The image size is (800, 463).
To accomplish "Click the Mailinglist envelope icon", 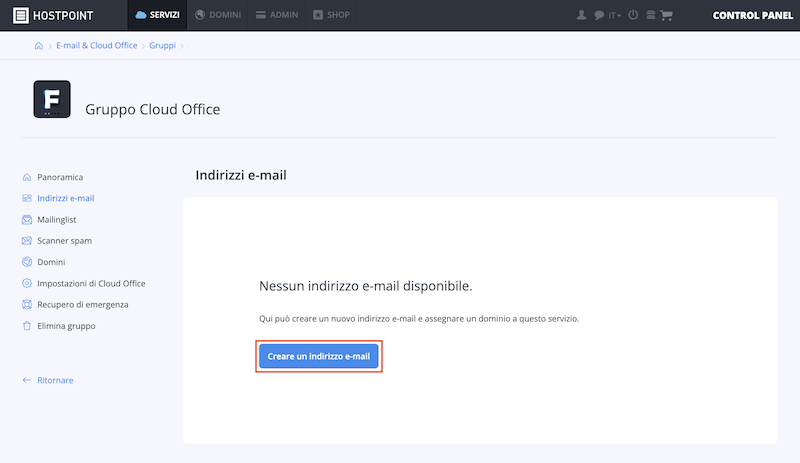I will point(27,220).
